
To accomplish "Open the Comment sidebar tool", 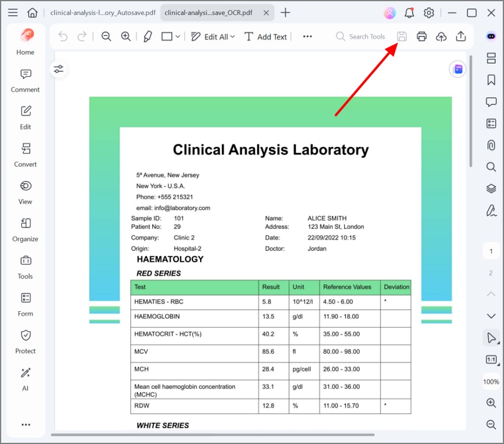I will 25,81.
